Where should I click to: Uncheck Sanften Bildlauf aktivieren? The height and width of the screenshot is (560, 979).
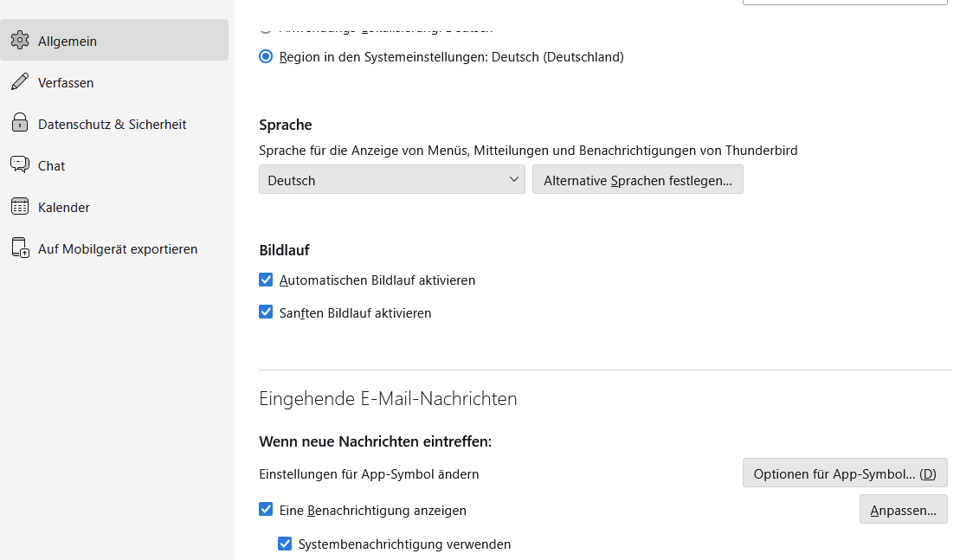pyautogui.click(x=267, y=312)
